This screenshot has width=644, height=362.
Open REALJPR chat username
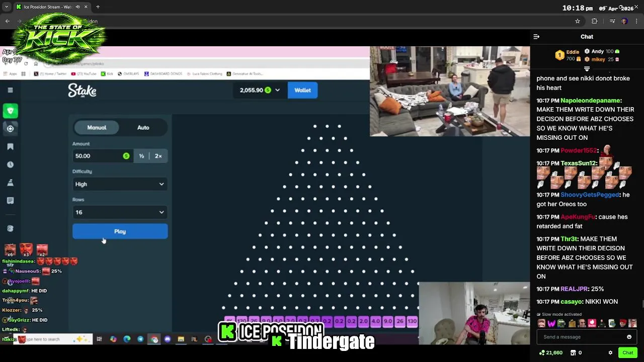click(574, 289)
